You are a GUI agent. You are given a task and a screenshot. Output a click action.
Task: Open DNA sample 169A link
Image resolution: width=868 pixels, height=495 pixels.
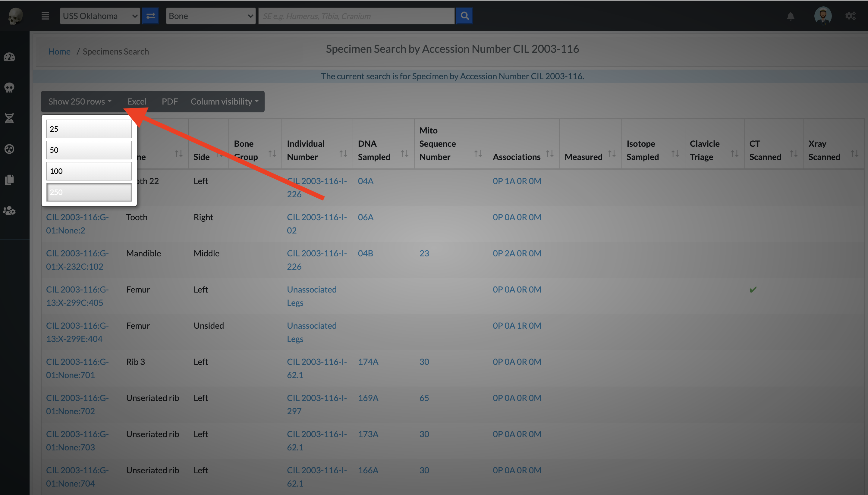click(x=368, y=398)
